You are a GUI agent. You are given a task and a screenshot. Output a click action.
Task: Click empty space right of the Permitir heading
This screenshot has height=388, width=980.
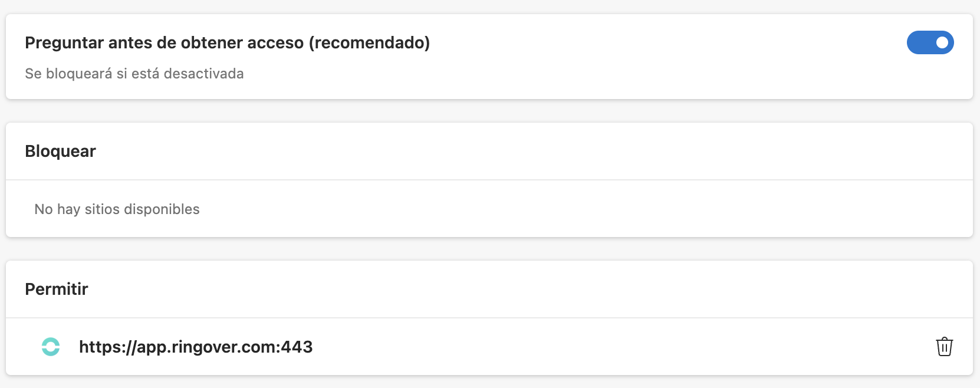[x=531, y=289]
